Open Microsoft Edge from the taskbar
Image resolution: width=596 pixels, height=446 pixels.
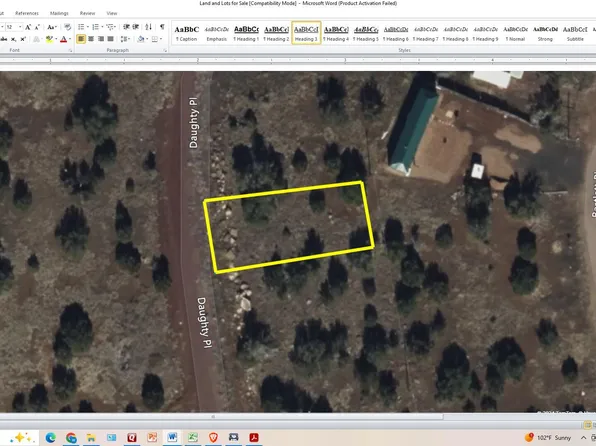51,438
